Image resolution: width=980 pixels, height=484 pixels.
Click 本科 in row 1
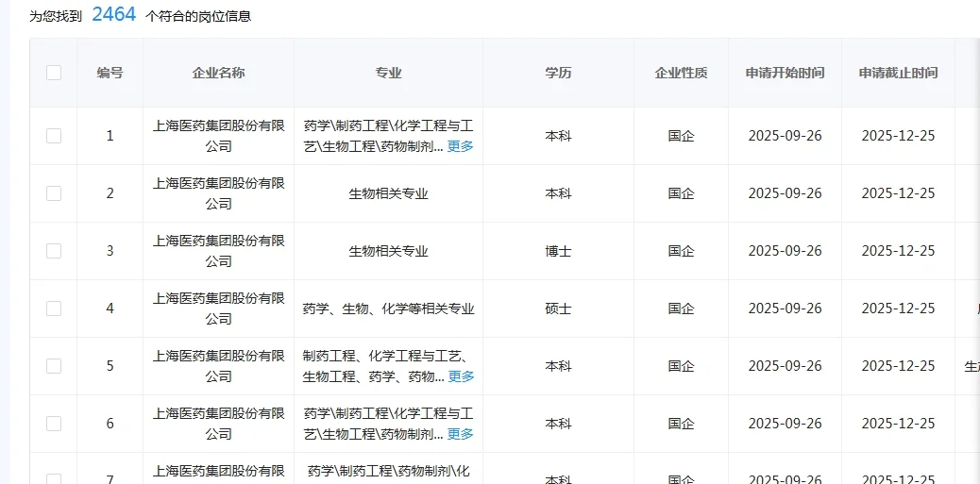(558, 136)
